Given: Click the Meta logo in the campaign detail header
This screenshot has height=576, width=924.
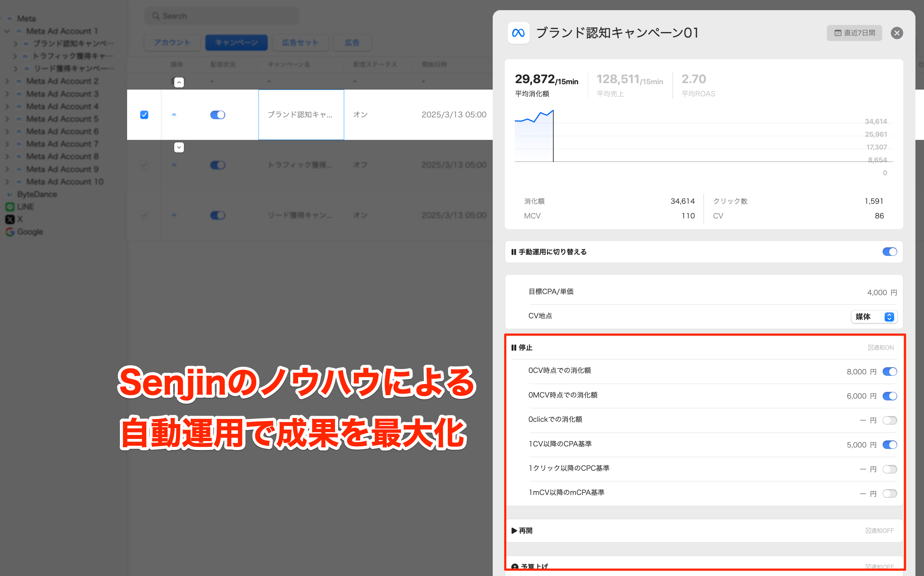Looking at the screenshot, I should click(518, 33).
